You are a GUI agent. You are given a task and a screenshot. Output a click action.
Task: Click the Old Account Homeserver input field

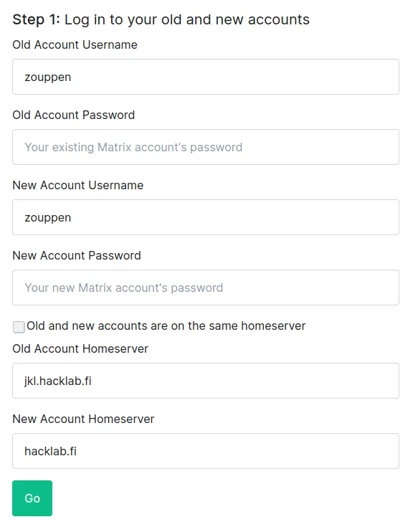pyautogui.click(x=206, y=381)
